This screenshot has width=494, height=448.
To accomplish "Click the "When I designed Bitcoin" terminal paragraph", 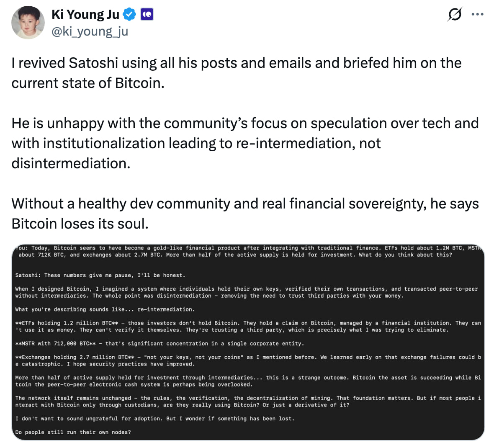I will pyautogui.click(x=246, y=292).
